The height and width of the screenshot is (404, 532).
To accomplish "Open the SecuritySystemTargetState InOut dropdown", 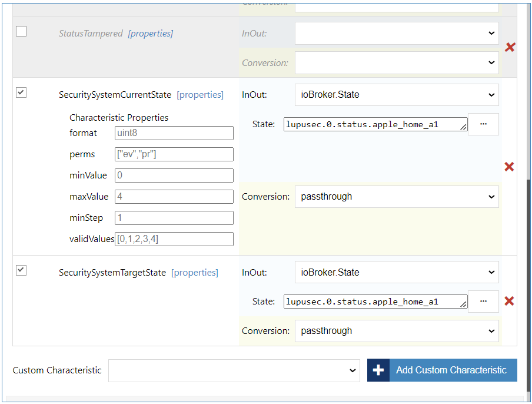I will tap(397, 272).
